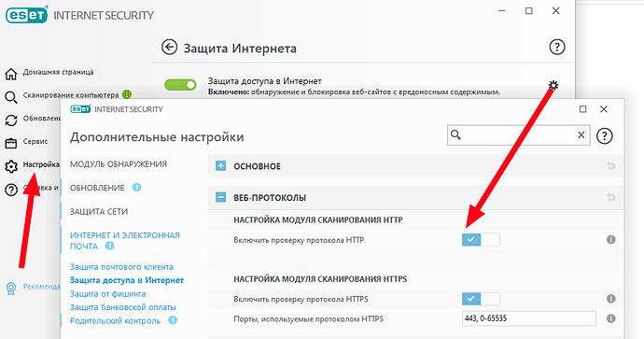644x339 pixels.
Task: Click the HTTPS ports input field
Action: coord(529,318)
